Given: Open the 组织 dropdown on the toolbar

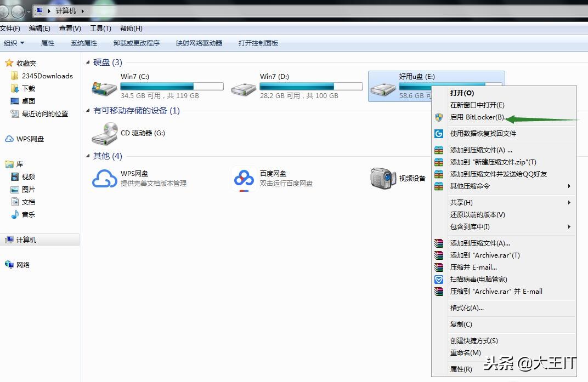Looking at the screenshot, I should click(14, 43).
